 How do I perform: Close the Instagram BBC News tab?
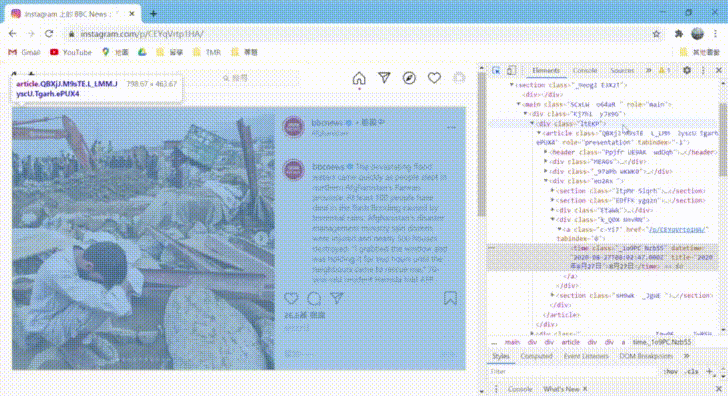[x=132, y=14]
